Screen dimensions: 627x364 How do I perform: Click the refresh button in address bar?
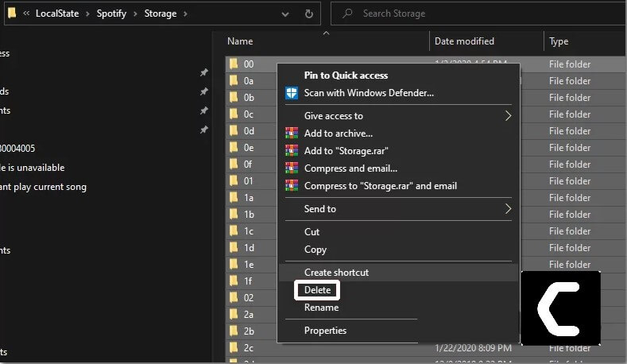(309, 14)
